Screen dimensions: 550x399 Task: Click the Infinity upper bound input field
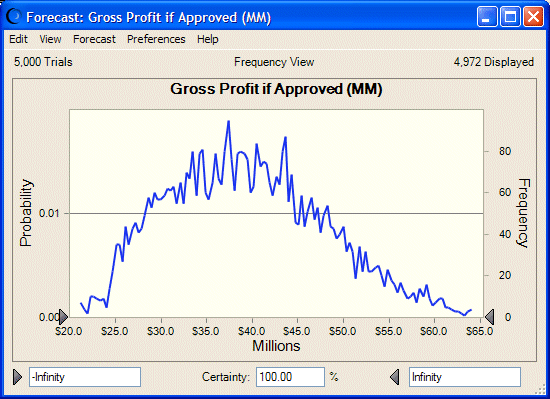(x=465, y=377)
